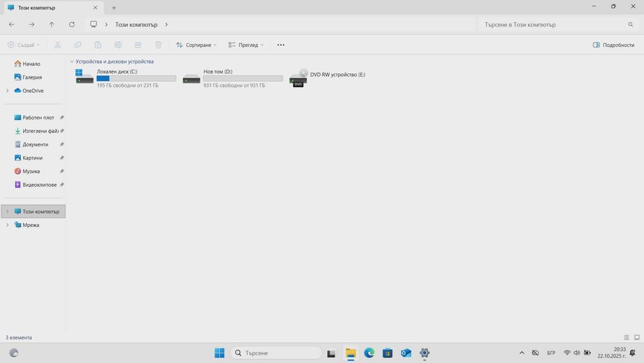
Task: Click the Paste clipboard icon
Action: click(98, 44)
